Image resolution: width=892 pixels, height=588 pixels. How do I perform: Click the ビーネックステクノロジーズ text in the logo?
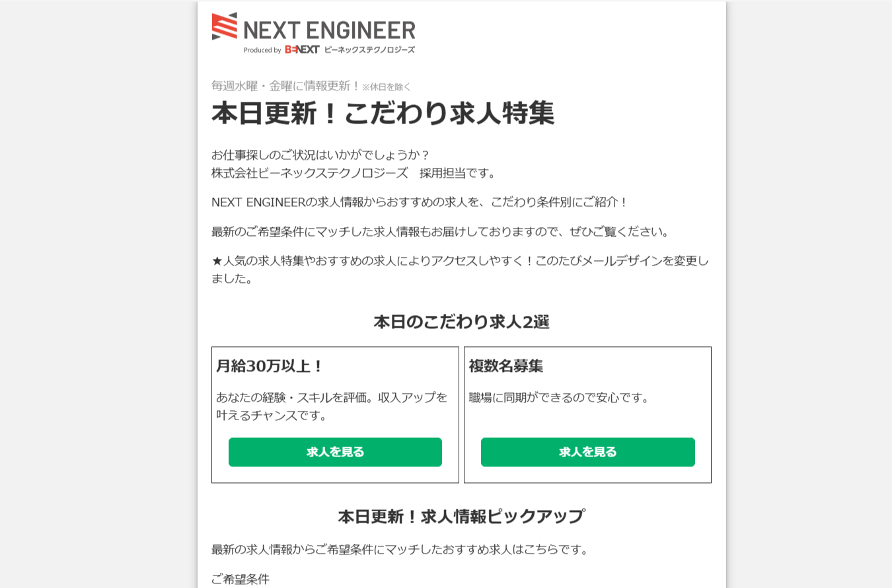tap(369, 50)
